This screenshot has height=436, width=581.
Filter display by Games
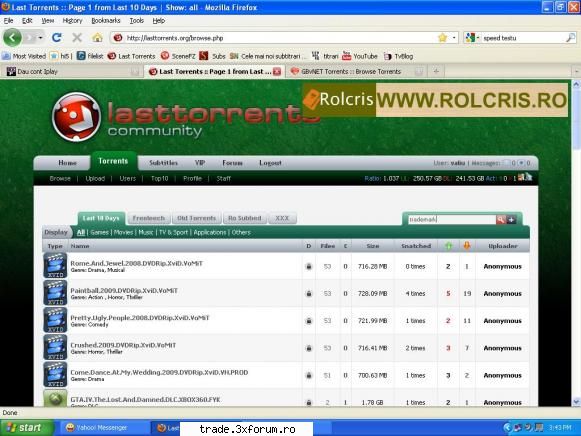[x=99, y=232]
